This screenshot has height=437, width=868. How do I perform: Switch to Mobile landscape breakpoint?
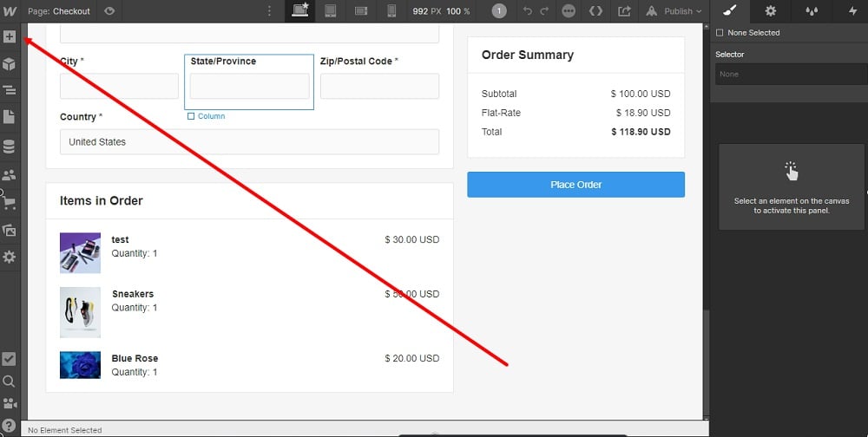pos(361,11)
